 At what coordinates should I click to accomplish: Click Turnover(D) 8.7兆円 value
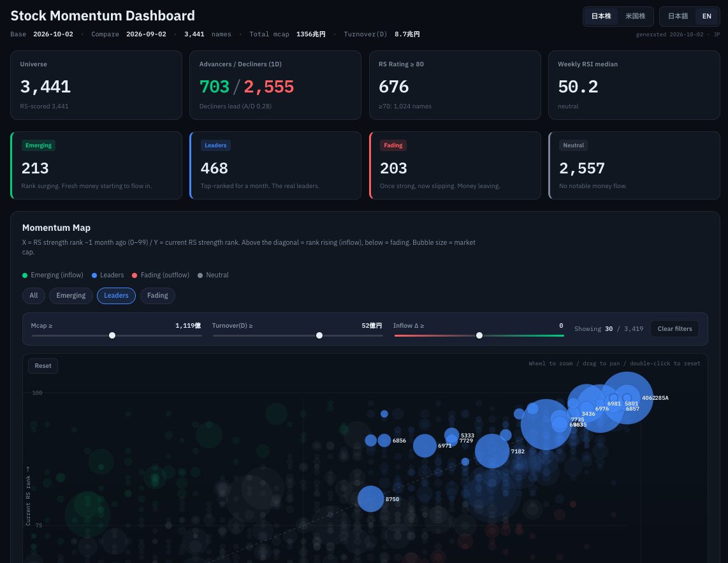(407, 34)
